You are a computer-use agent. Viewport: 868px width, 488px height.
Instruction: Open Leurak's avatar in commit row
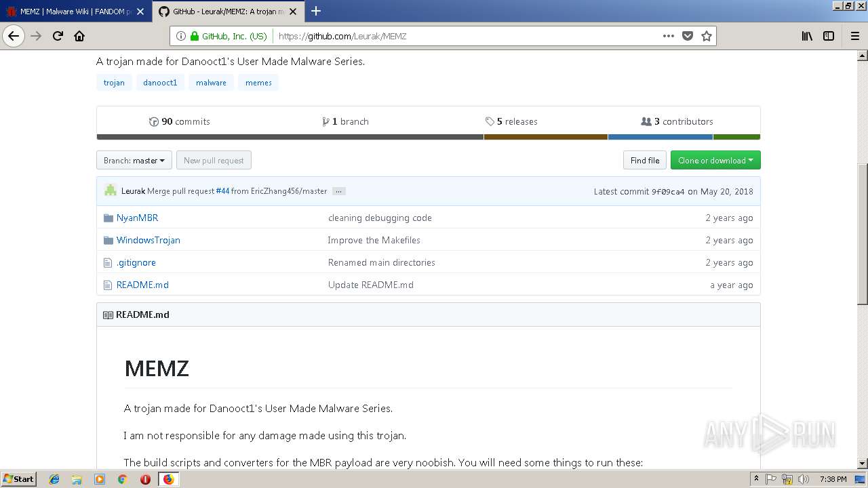coord(111,191)
